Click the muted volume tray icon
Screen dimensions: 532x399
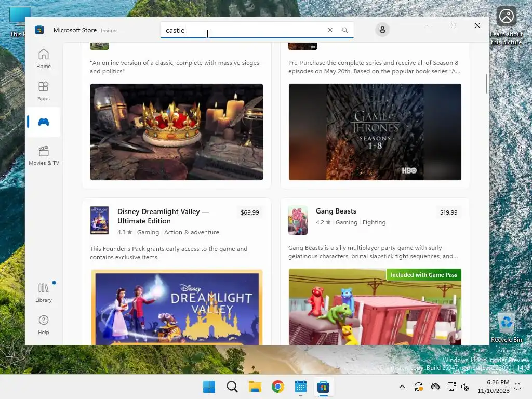(x=465, y=387)
